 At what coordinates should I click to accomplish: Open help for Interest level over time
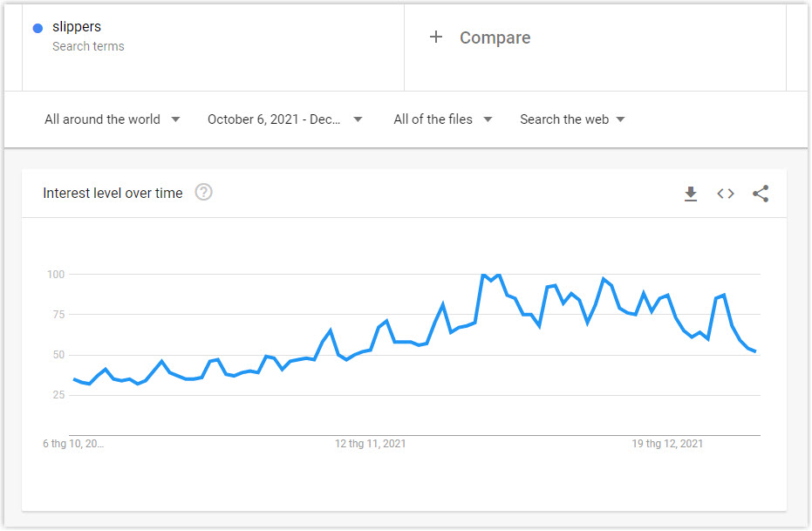coord(203,192)
